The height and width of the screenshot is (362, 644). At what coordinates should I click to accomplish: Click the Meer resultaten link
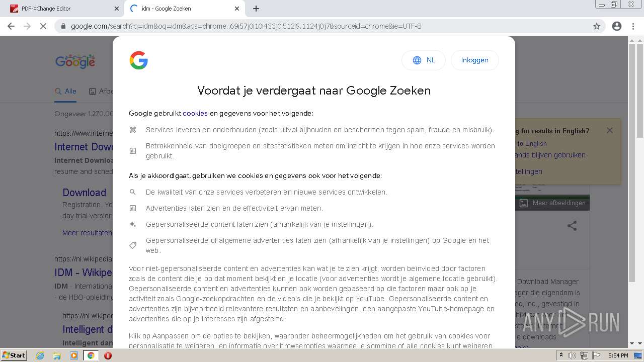pyautogui.click(x=87, y=233)
